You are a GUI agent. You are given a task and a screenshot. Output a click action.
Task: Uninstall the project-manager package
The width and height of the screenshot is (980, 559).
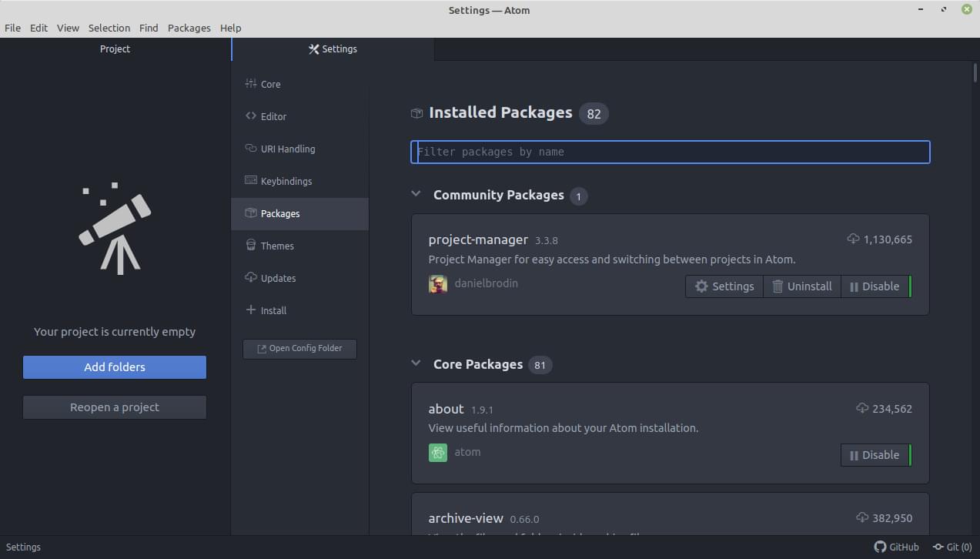802,286
